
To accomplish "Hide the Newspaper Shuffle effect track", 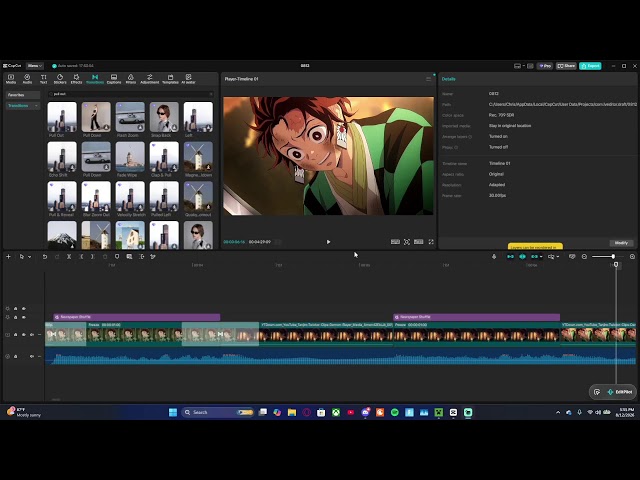I will click(24, 317).
